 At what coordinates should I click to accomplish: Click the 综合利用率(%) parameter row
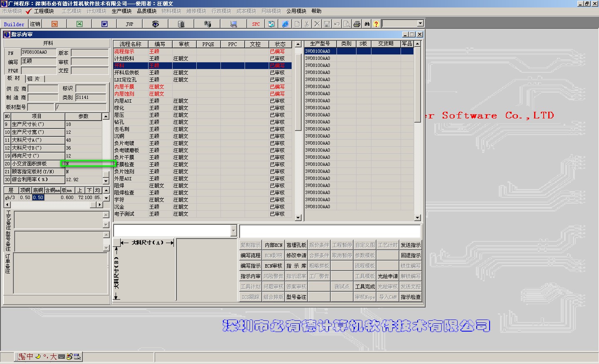point(53,180)
